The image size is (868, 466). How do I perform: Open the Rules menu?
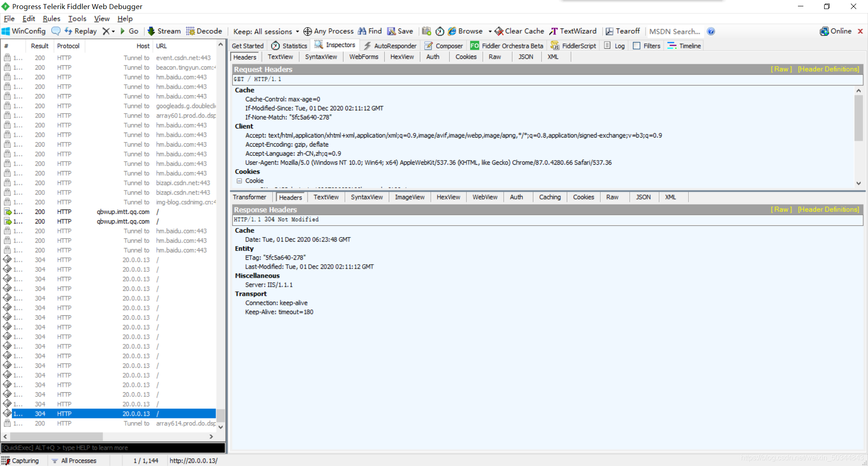point(52,19)
